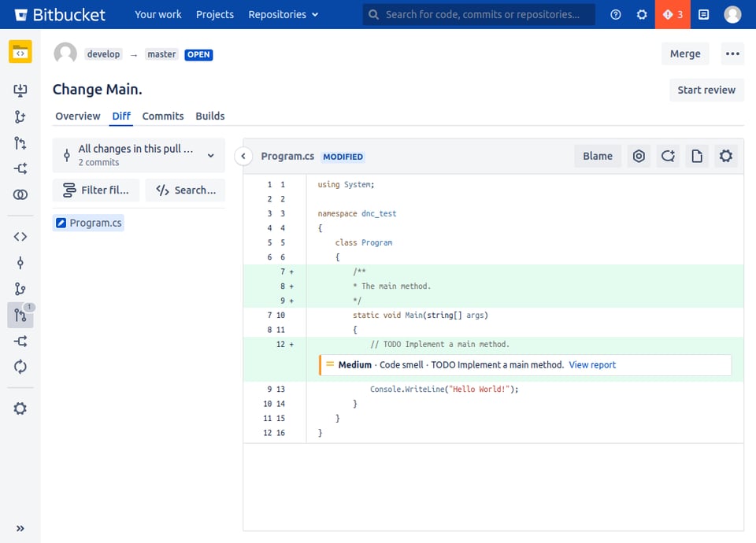Collapse the file tree panel chevron
This screenshot has width=756, height=543.
coord(243,156)
